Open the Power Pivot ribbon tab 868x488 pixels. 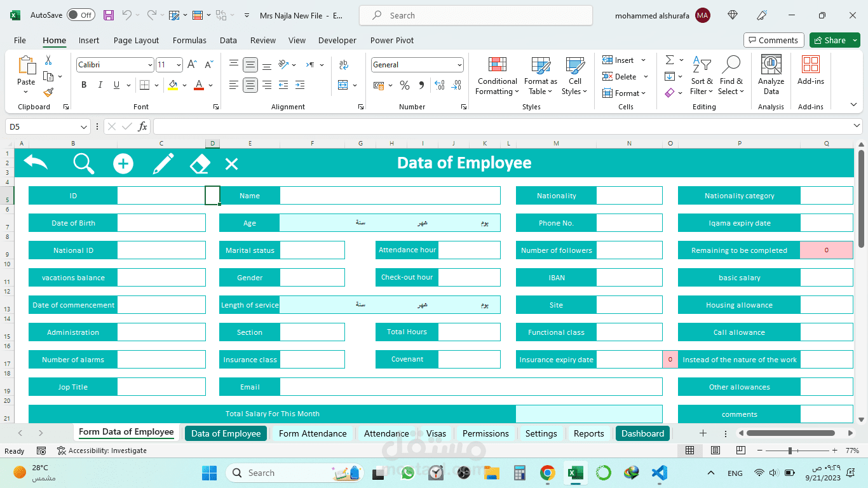point(392,40)
